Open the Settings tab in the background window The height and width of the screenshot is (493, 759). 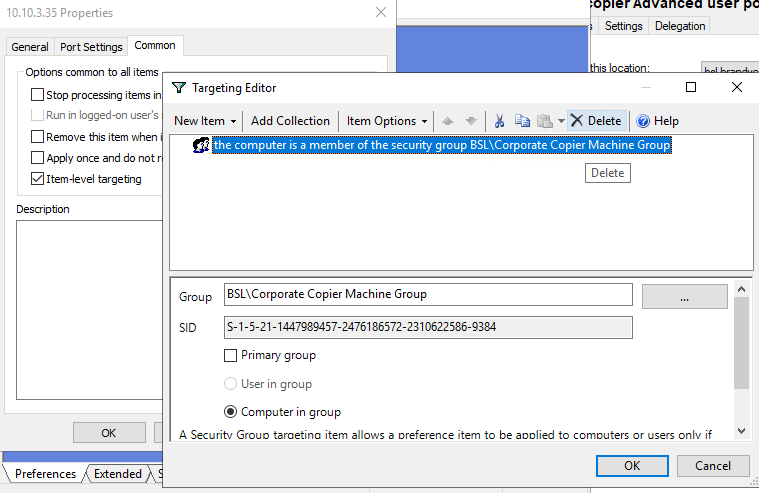(623, 26)
